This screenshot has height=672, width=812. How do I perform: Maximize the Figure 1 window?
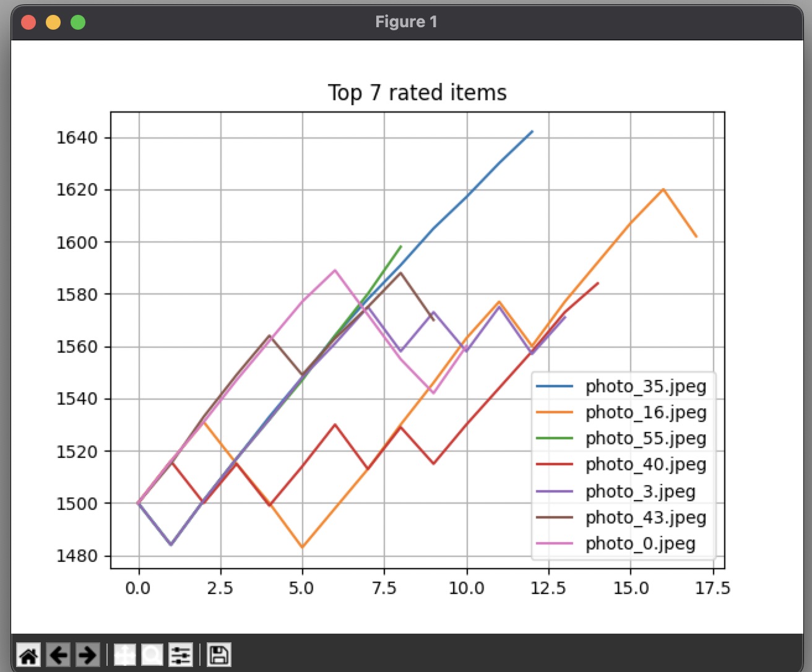(78, 22)
